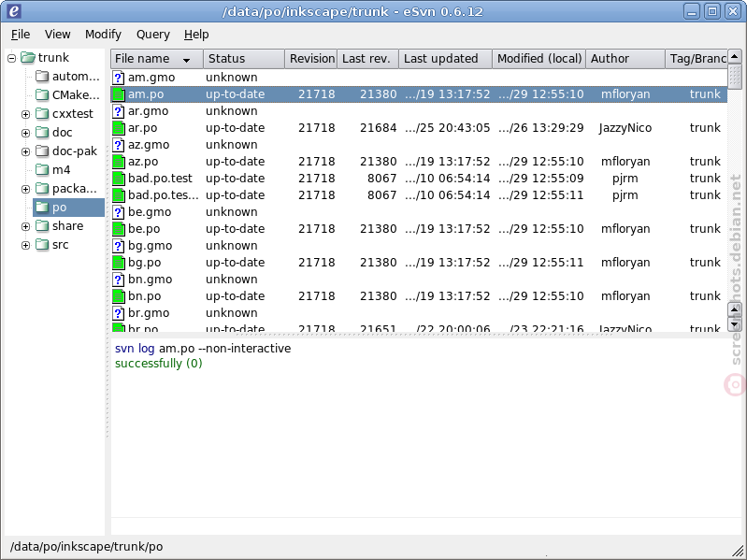Expand the doc-pak folder node

tap(26, 151)
